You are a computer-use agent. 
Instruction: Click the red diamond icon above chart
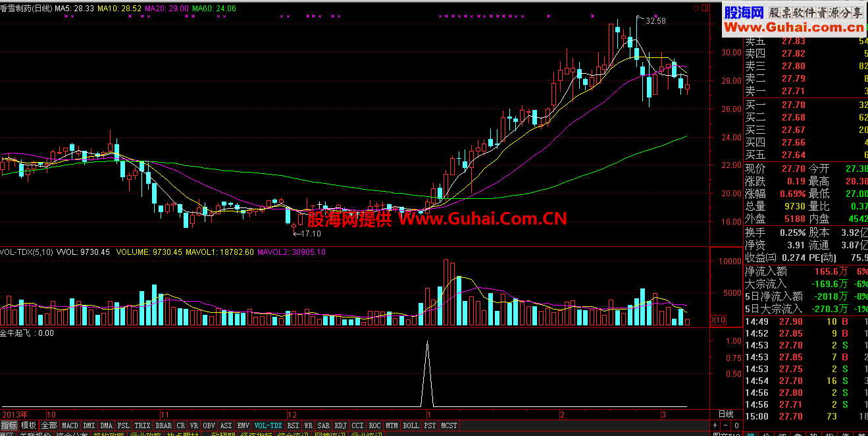[697, 8]
